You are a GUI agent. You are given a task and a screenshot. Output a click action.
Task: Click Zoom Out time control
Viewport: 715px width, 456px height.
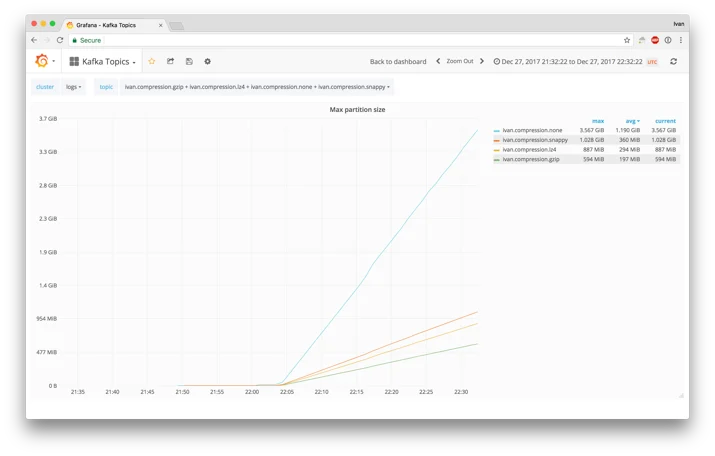(x=460, y=61)
